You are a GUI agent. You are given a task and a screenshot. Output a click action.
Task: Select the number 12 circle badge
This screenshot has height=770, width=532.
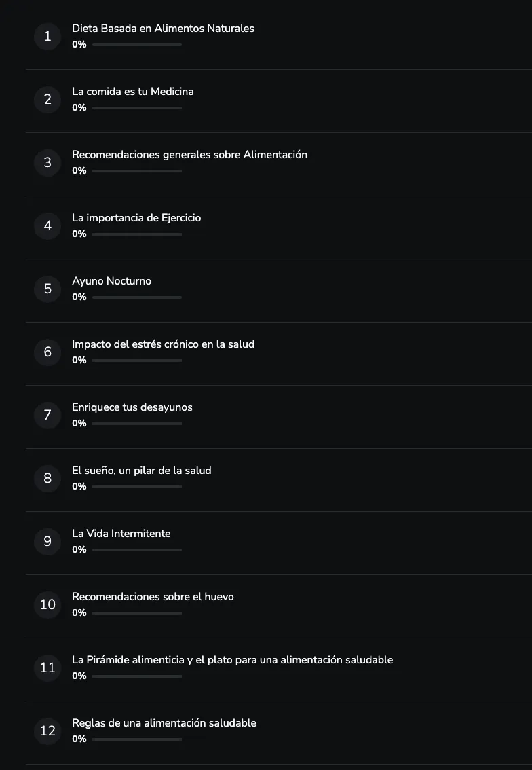point(47,731)
